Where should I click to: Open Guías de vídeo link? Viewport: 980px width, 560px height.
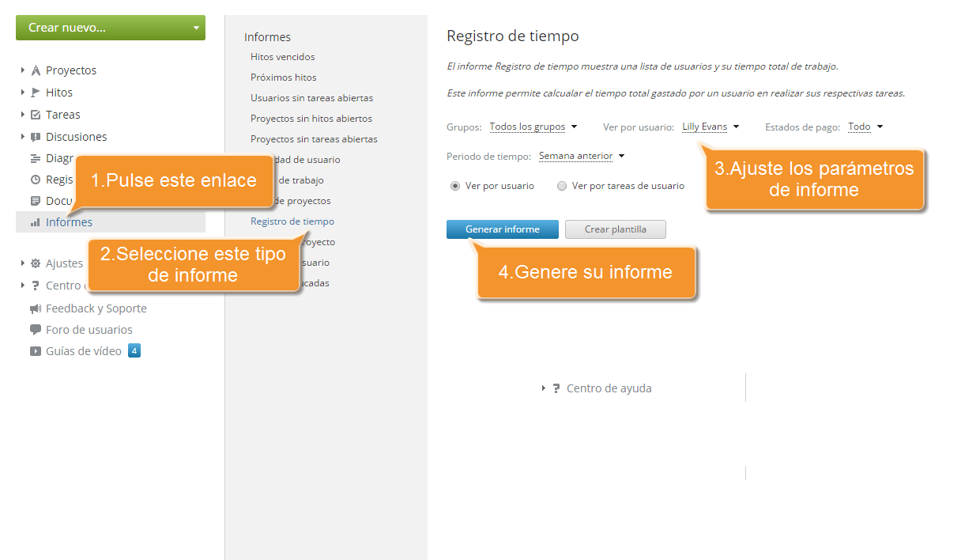pyautogui.click(x=84, y=351)
